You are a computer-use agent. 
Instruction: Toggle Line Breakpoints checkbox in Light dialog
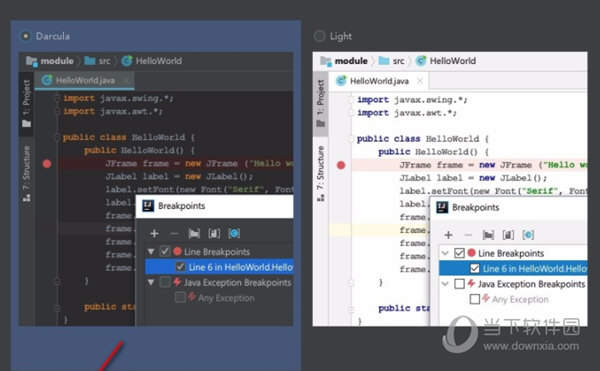tap(459, 253)
